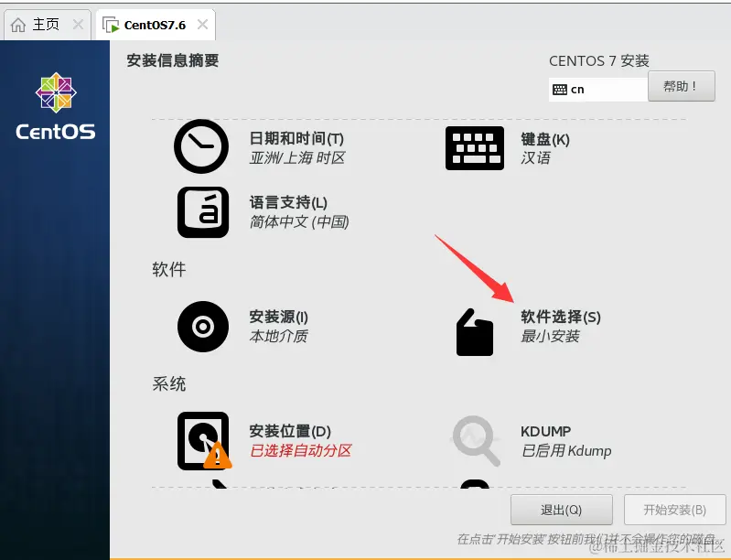731x560 pixels.
Task: Close the 主页 tab
Action: coord(79,24)
